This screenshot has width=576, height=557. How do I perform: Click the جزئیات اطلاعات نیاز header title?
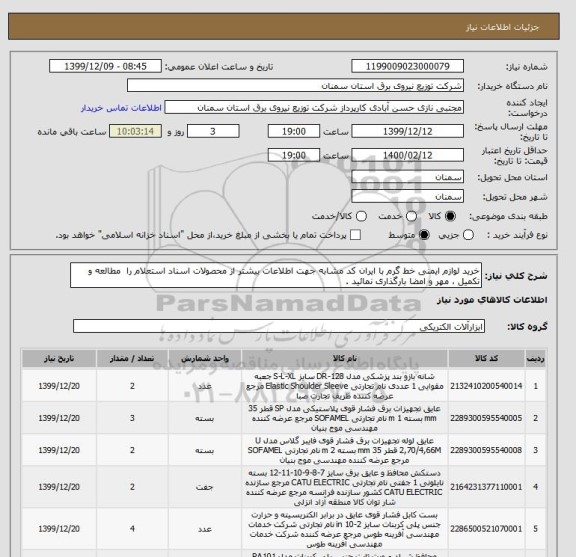click(x=502, y=28)
